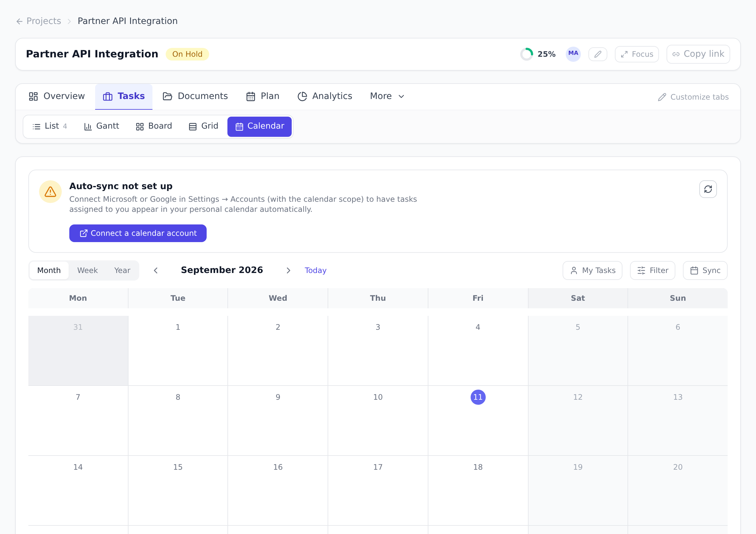Click the pencil edit project icon
The height and width of the screenshot is (534, 756).
tap(598, 54)
